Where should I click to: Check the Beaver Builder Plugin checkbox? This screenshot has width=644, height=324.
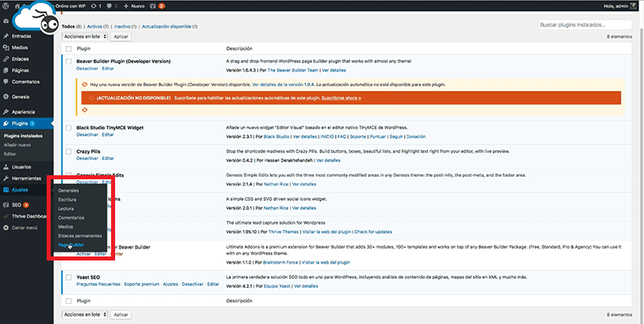(x=68, y=62)
